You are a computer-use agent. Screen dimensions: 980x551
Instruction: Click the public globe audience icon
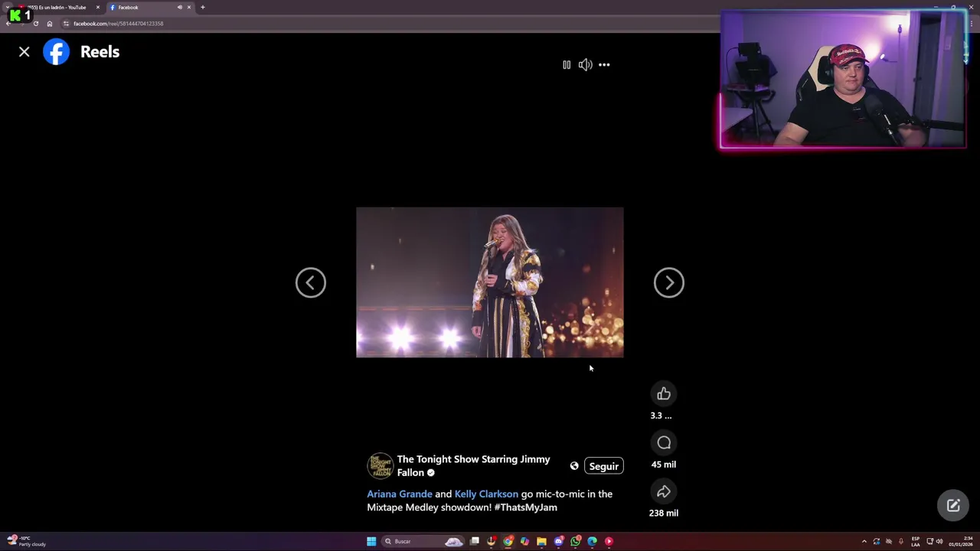point(574,466)
